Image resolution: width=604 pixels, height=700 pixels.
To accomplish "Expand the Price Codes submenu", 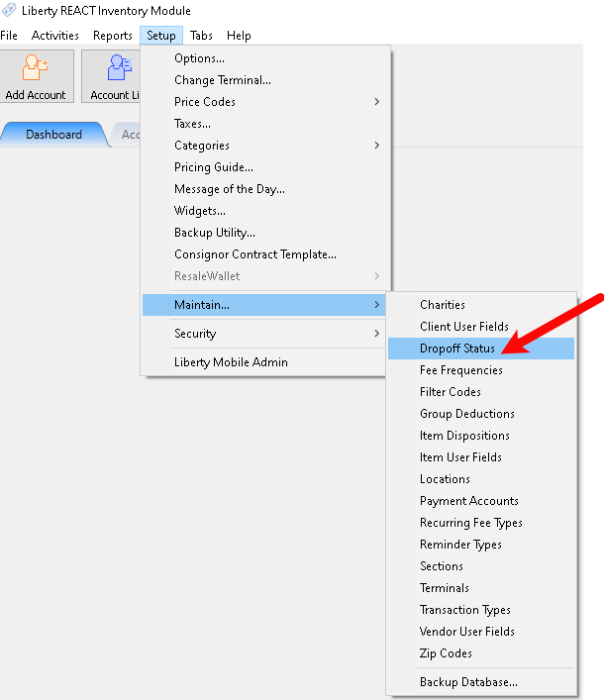I will (265, 102).
